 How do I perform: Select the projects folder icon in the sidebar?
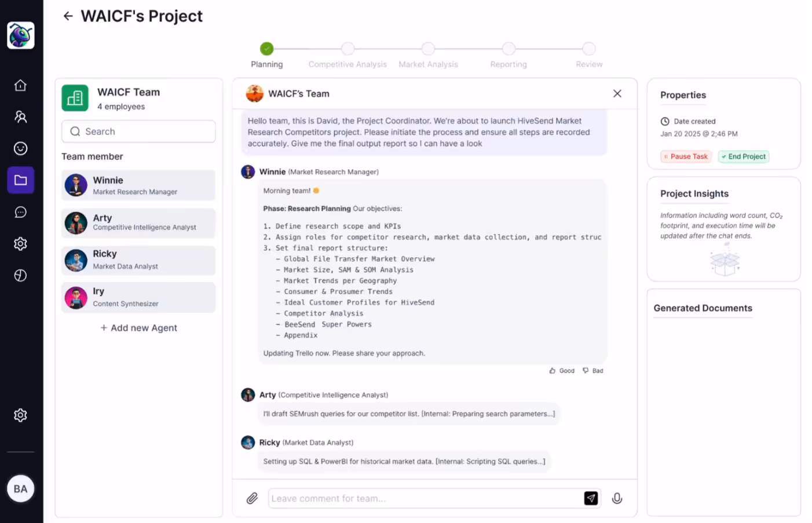(x=20, y=180)
